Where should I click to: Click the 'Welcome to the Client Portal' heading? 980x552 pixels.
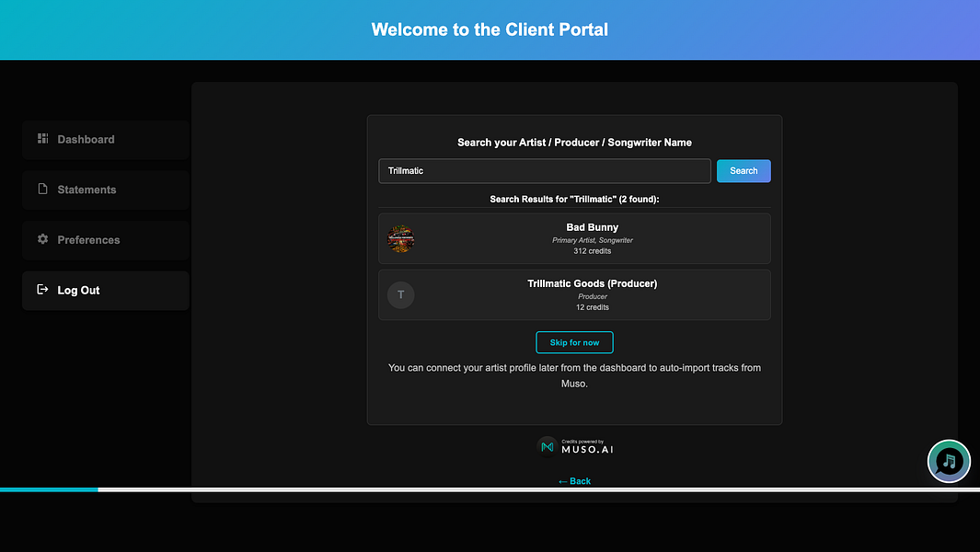[490, 29]
